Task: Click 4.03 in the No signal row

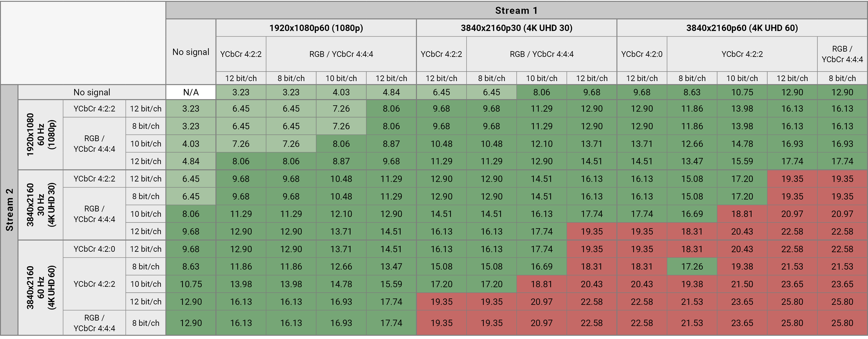Action: coord(341,92)
